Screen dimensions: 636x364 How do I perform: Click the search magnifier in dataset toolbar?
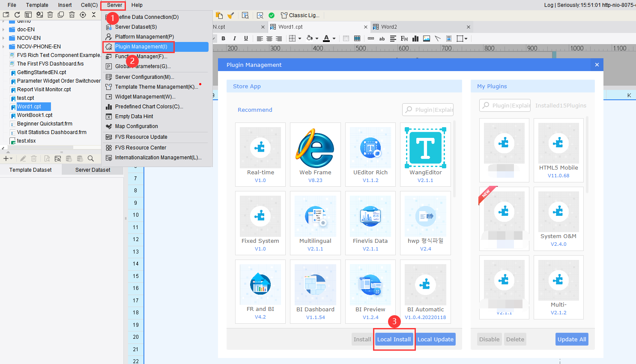click(91, 158)
